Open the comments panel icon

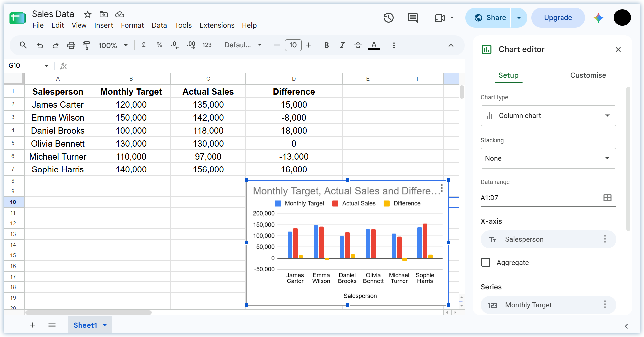tap(413, 18)
